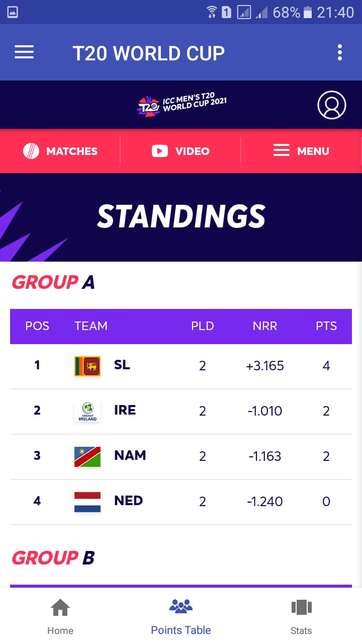This screenshot has width=362, height=644.
Task: Open the Matches section
Action: (x=60, y=151)
